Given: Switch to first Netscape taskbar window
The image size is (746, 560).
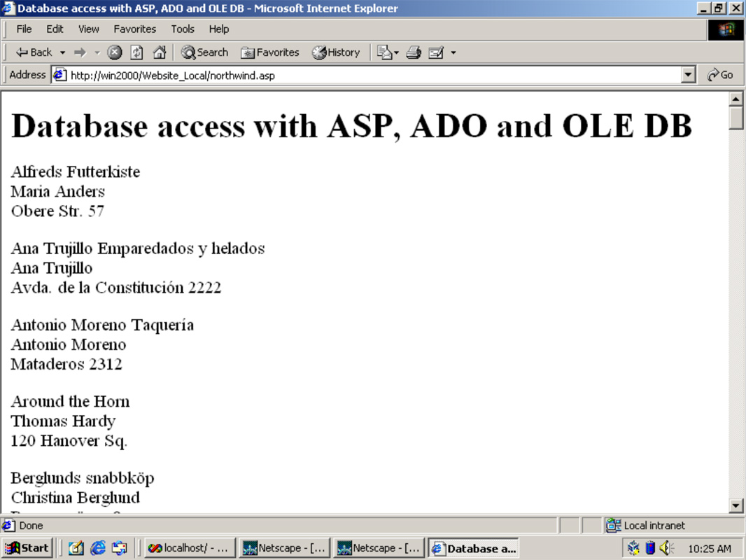Looking at the screenshot, I should (x=284, y=548).
